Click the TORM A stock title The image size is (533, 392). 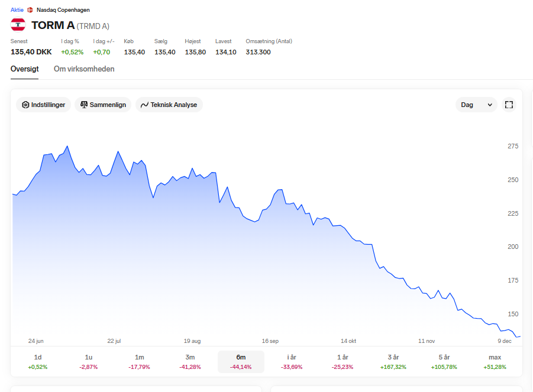pyautogui.click(x=53, y=25)
